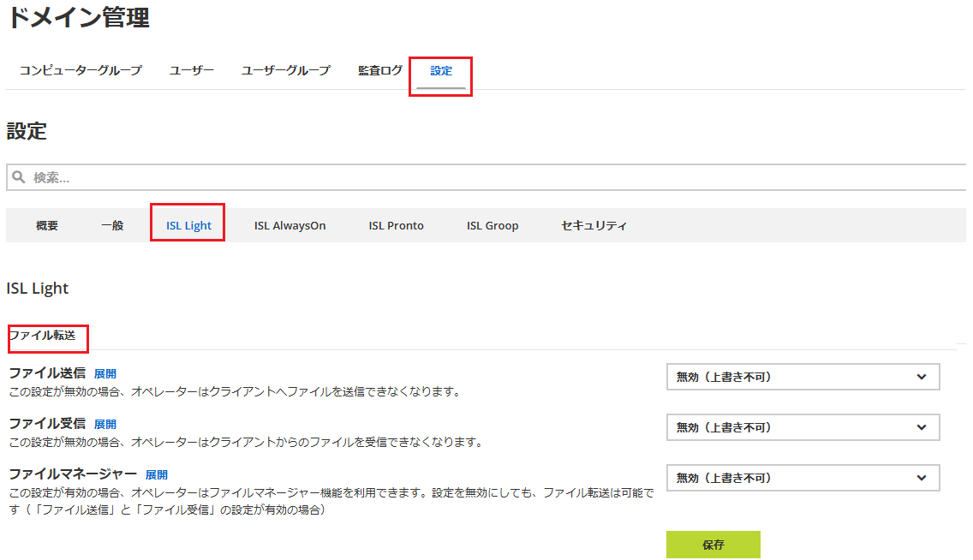Click the ファイル受信 setting title
Viewport: 973px width, 560px height.
point(47,424)
